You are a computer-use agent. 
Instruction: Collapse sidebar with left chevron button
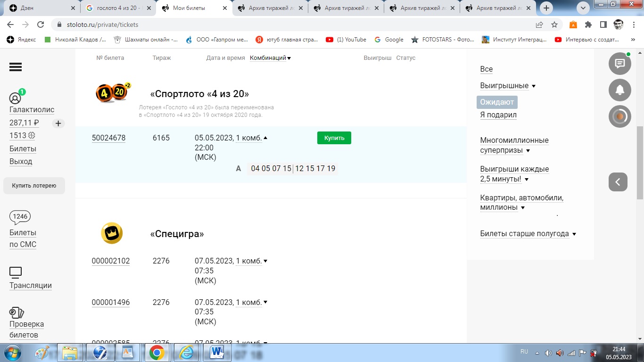618,181
